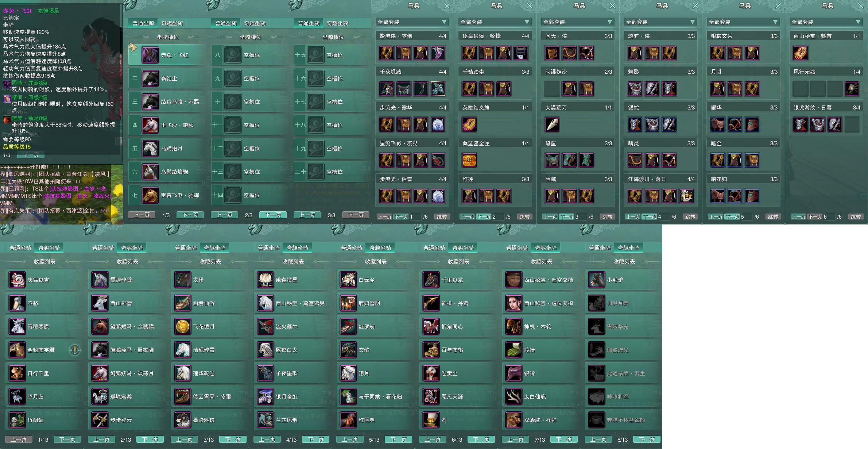This screenshot has width=868, height=449.
Task: Click the 西山秘宝·魁首 item icon
Action: 801,53
